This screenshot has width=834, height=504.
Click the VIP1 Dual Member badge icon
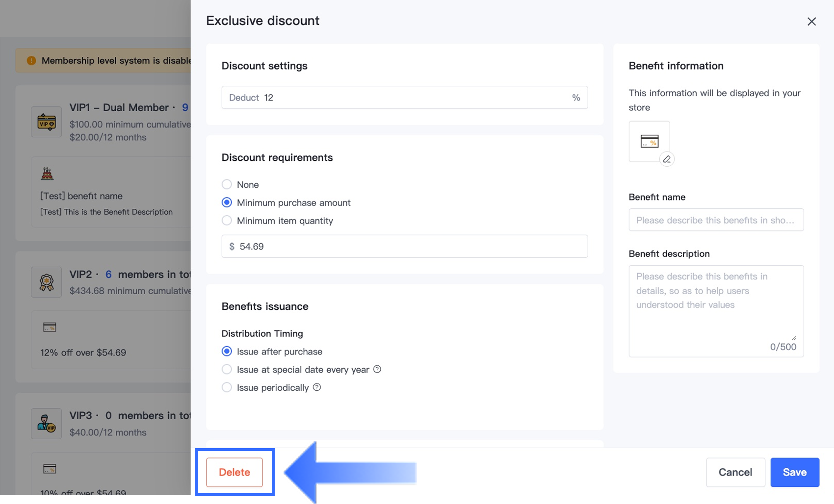point(47,122)
